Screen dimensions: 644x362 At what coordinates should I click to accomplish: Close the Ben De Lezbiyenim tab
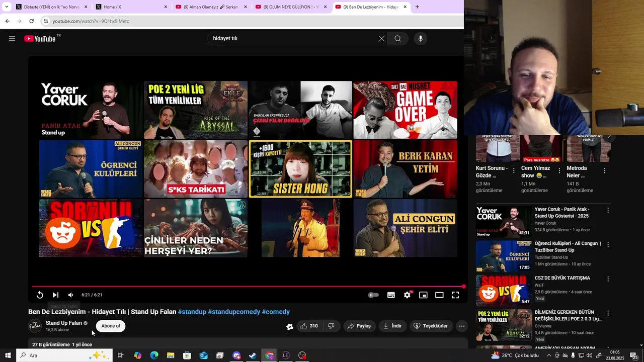tap(405, 7)
